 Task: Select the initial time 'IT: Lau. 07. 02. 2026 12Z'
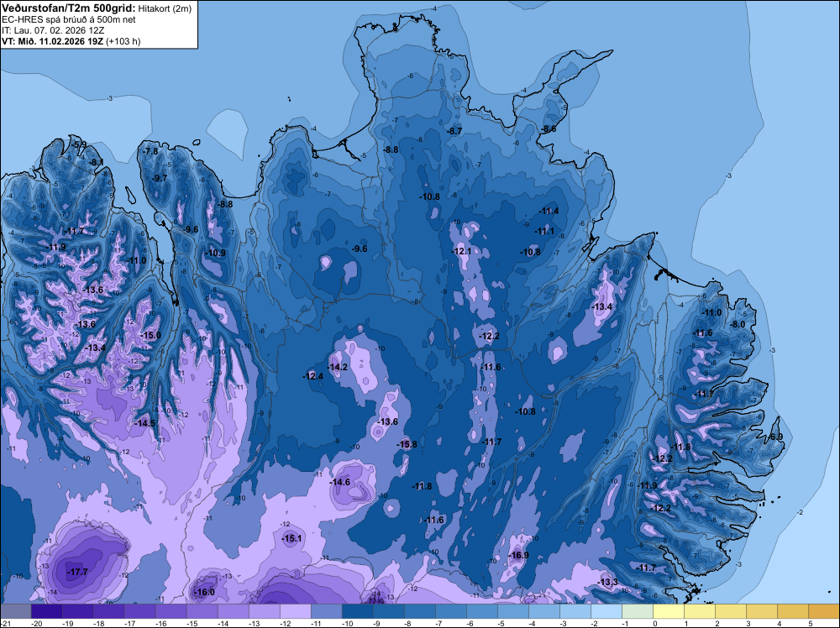point(53,30)
